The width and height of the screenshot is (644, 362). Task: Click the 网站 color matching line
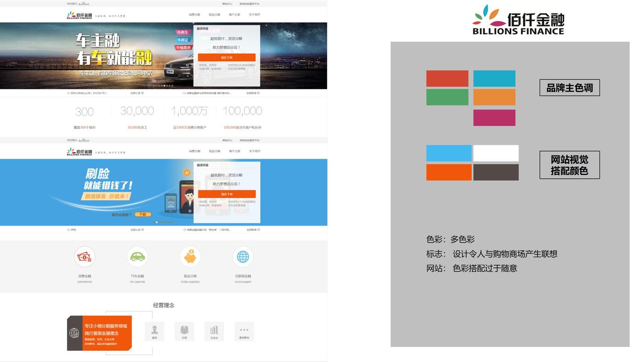click(471, 268)
